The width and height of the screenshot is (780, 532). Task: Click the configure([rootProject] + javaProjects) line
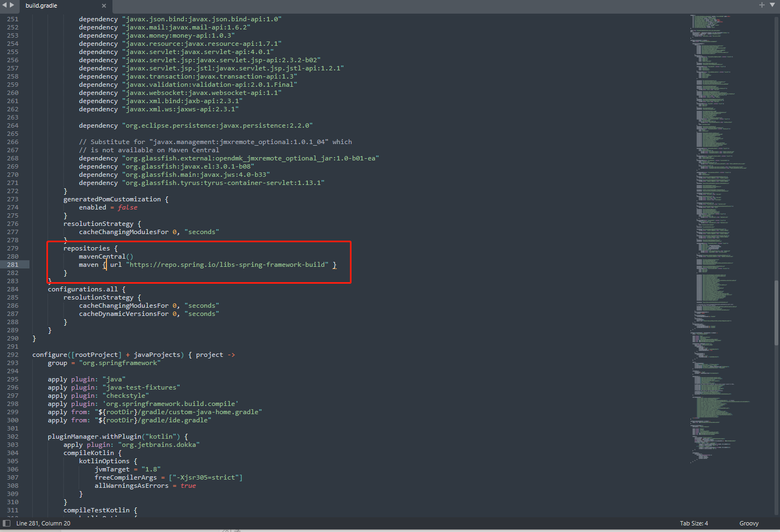click(134, 355)
